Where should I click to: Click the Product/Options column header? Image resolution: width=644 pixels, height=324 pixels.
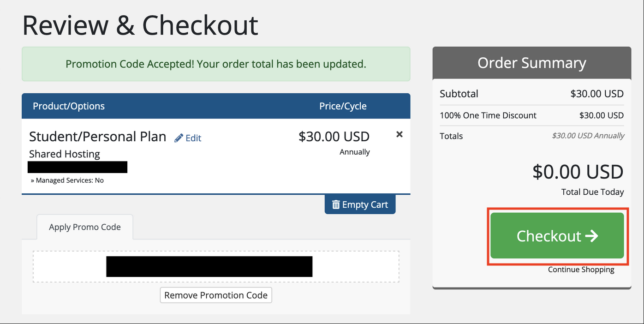pos(69,106)
